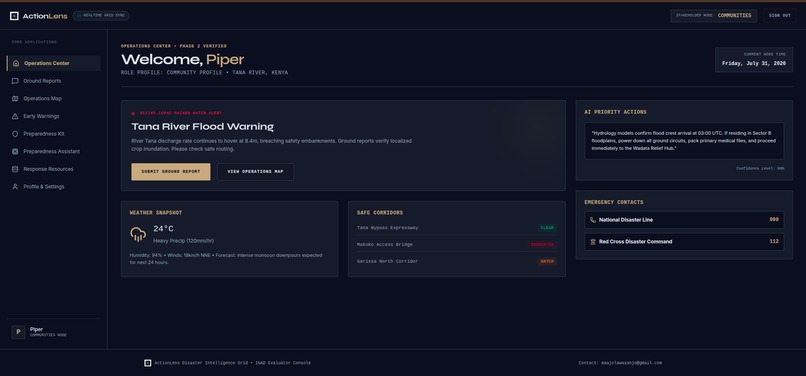
Task: Open Operations Center in sidebar
Action: point(53,63)
